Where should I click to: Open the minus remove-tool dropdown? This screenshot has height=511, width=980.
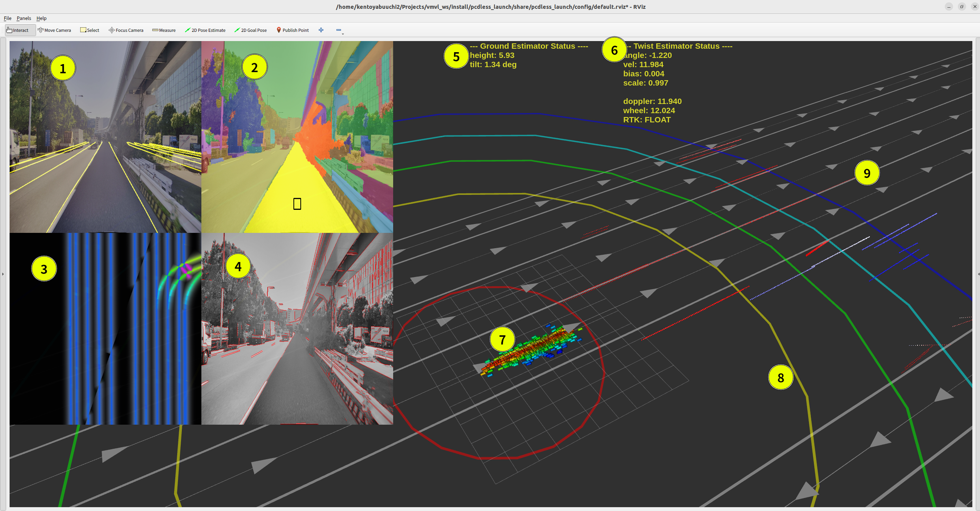(x=339, y=30)
